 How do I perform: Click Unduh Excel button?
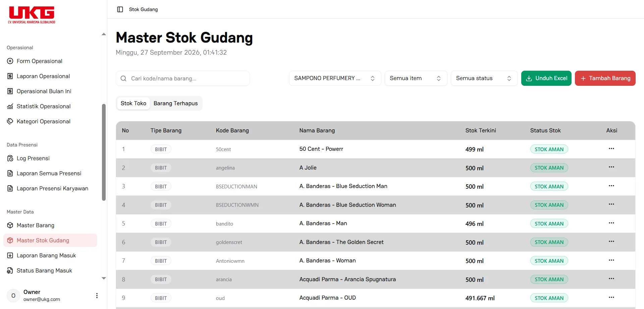546,78
